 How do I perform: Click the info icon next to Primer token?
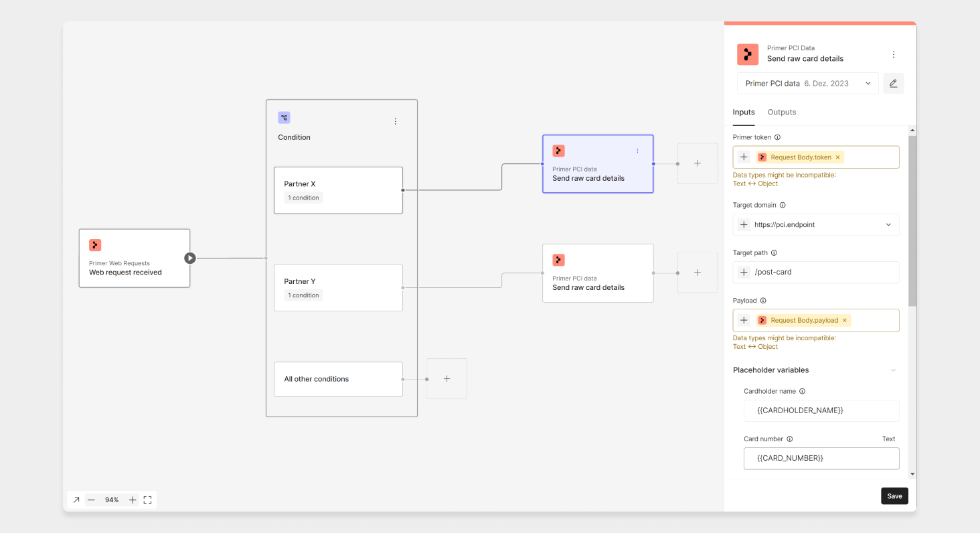click(777, 137)
